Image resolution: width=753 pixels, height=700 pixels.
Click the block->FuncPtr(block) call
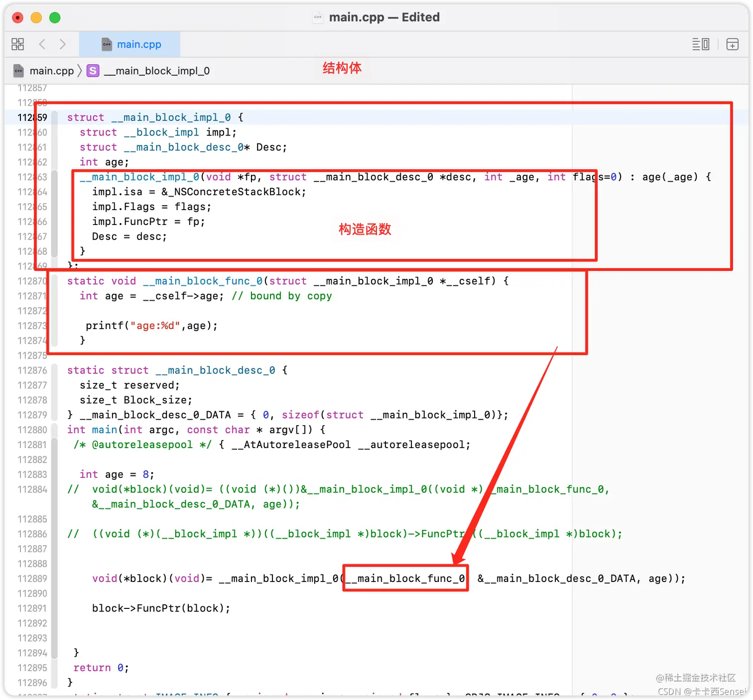tap(161, 608)
